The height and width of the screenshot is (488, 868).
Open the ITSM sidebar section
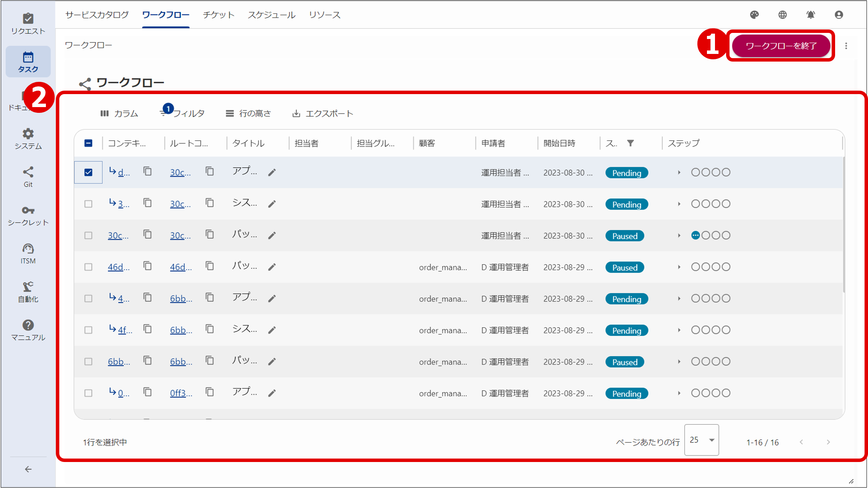[28, 252]
